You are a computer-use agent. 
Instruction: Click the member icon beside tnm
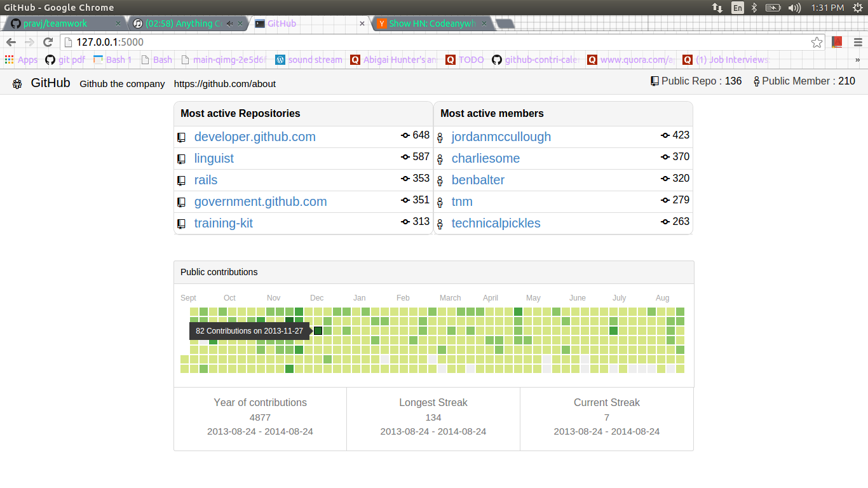point(440,203)
